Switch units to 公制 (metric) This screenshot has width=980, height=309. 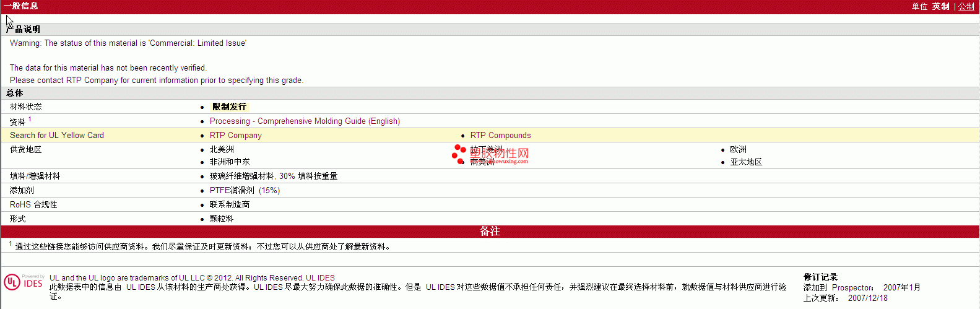966,6
